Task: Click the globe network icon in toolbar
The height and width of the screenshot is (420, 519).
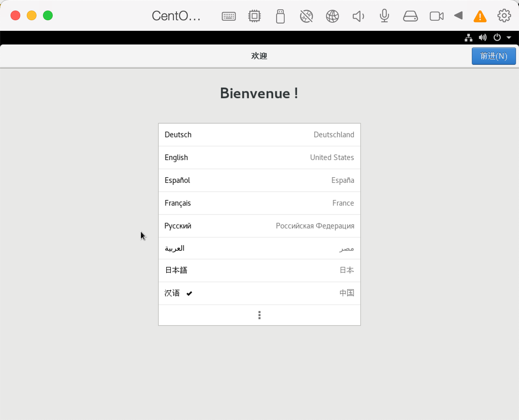Action: [332, 16]
